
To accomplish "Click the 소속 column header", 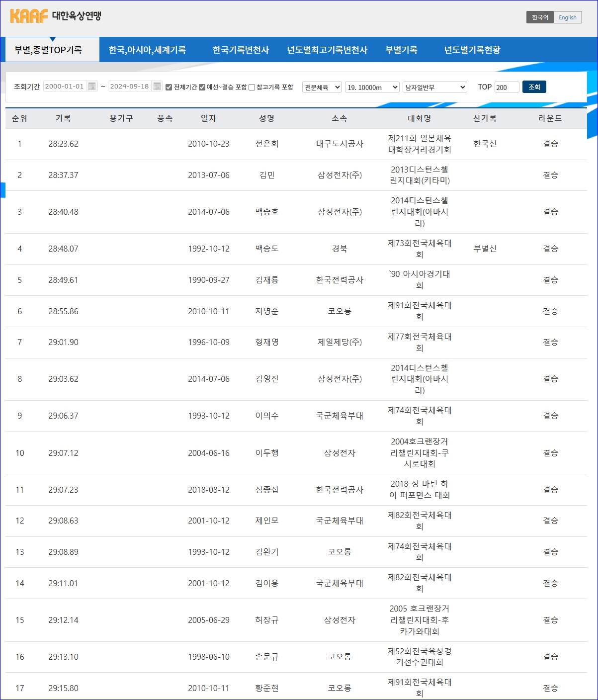I will [x=340, y=118].
